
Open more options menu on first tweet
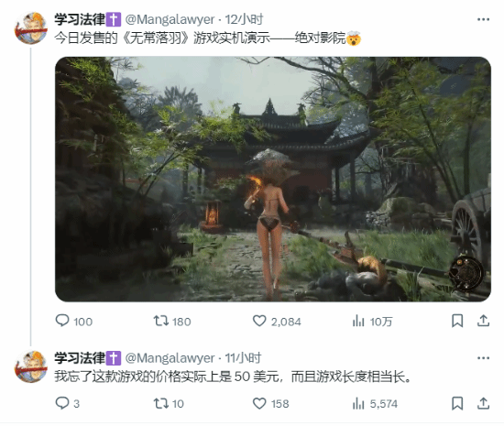[x=483, y=19]
